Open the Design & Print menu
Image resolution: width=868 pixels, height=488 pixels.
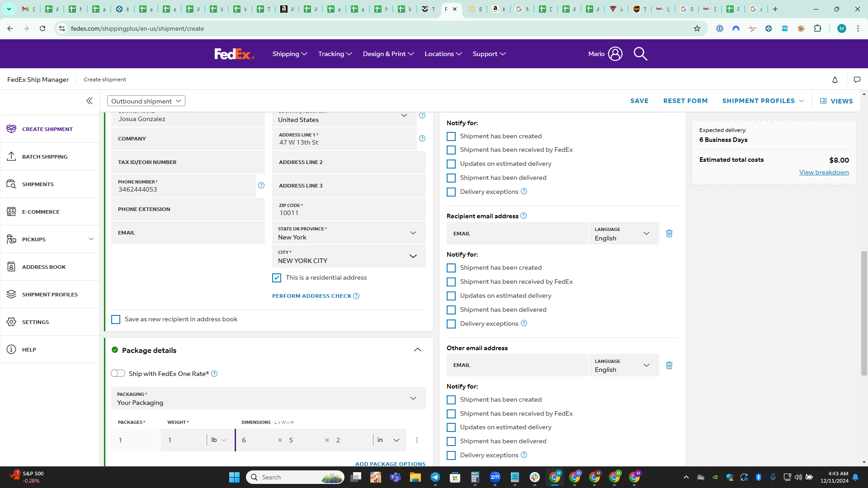[x=388, y=54]
